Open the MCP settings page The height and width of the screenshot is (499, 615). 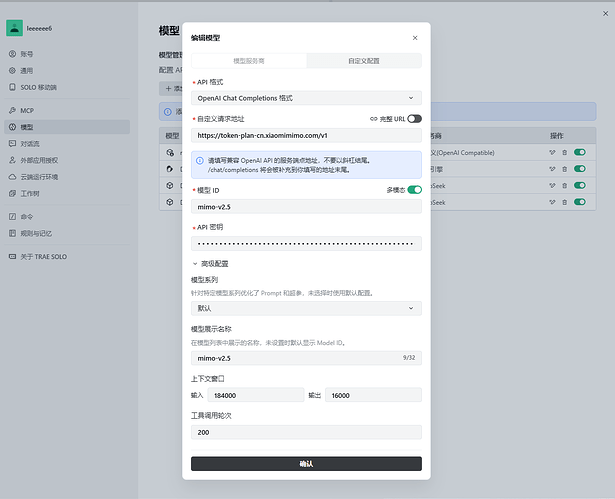pyautogui.click(x=67, y=111)
